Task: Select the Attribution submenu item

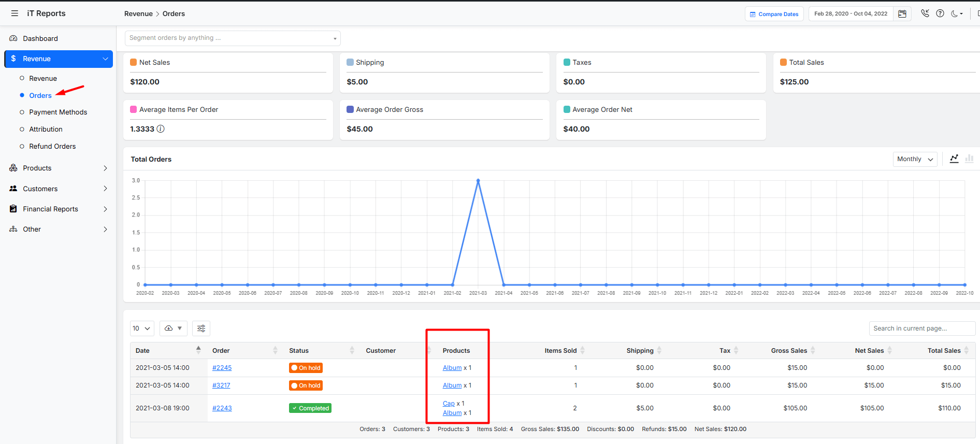Action: click(46, 129)
